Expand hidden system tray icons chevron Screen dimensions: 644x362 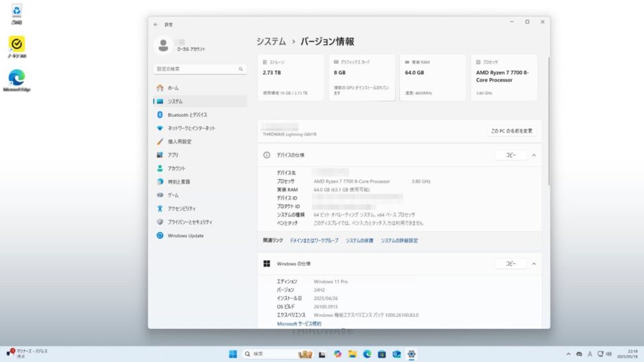click(569, 354)
